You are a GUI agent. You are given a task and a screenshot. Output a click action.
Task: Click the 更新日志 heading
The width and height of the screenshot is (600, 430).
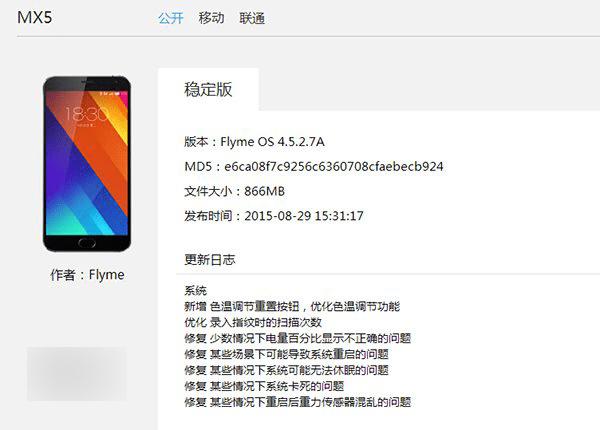click(210, 260)
